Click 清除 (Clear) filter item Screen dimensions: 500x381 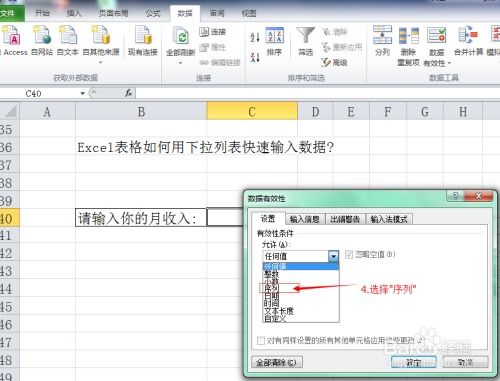(x=335, y=32)
